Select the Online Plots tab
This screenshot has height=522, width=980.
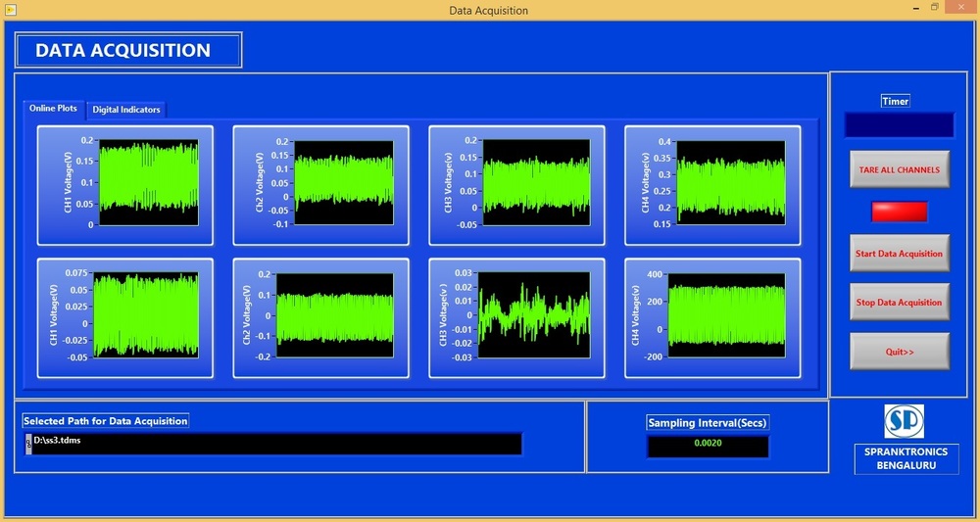(53, 109)
